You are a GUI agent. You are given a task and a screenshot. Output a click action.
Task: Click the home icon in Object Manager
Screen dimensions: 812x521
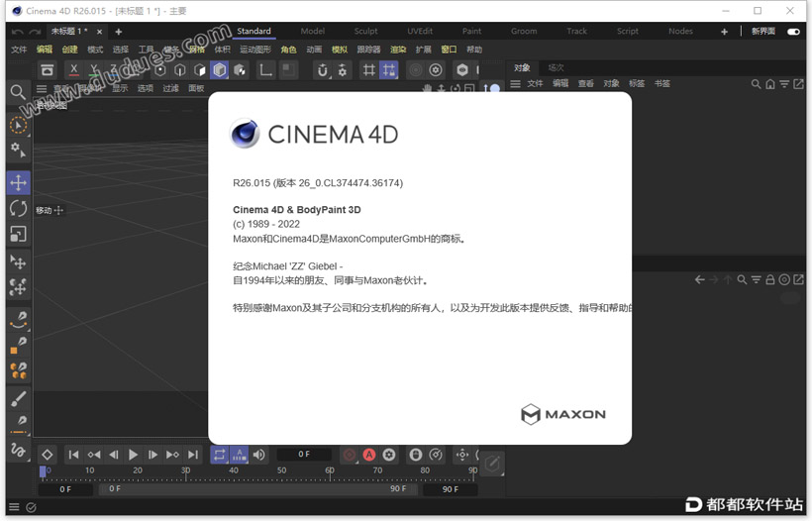point(770,83)
